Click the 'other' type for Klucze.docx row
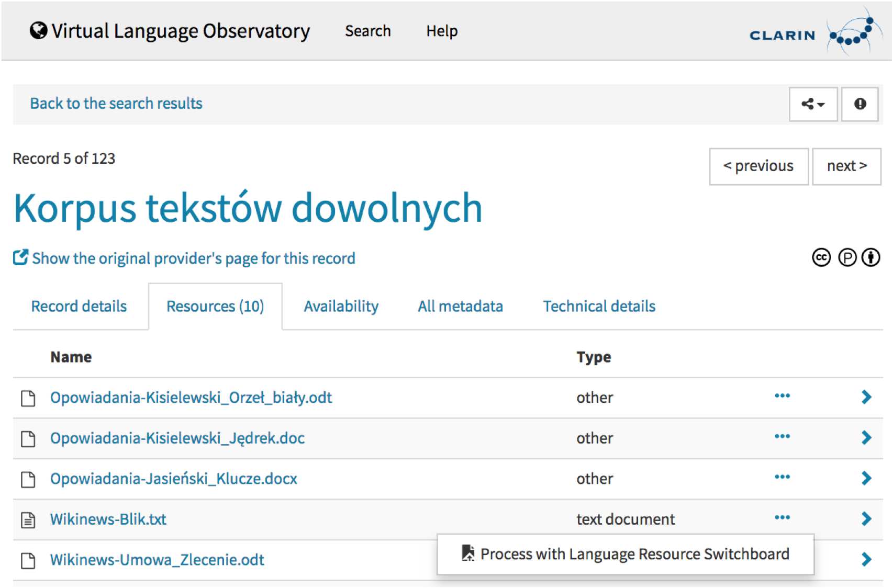 (x=595, y=479)
